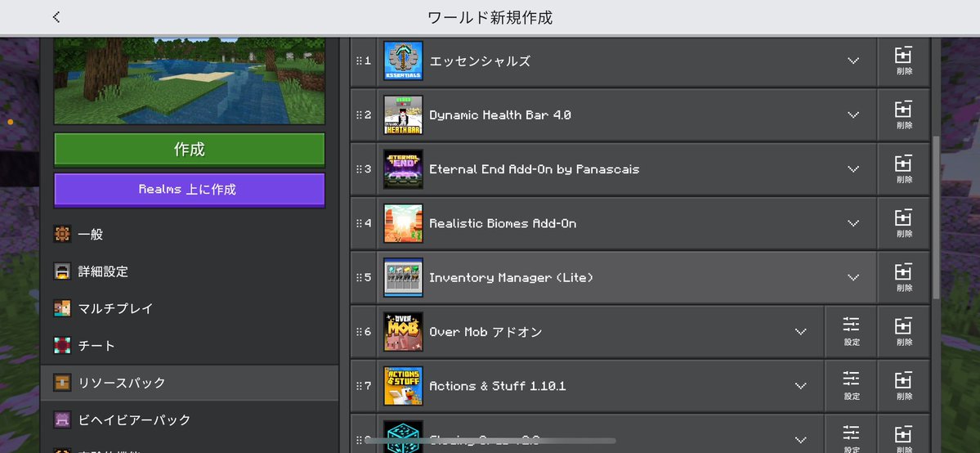
Task: Remove the エッセンシャルズ pack with 削除
Action: coord(904,61)
